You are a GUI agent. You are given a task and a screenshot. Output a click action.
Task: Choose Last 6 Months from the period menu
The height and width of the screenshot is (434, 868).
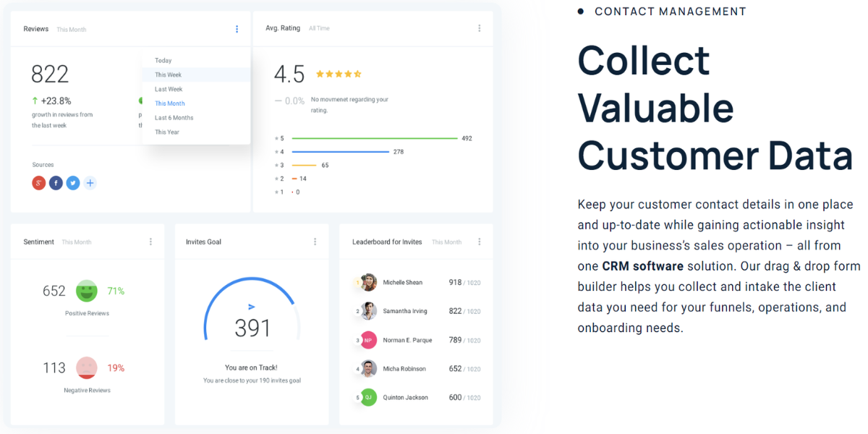[x=174, y=117]
